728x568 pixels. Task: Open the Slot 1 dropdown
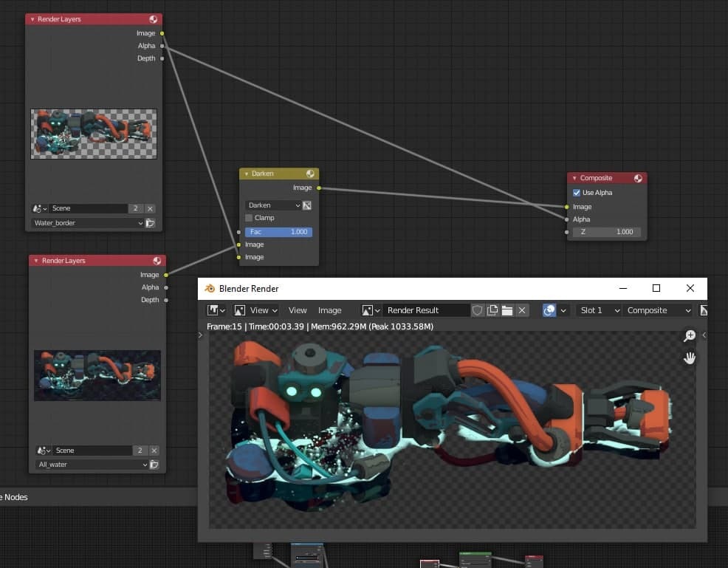(599, 310)
